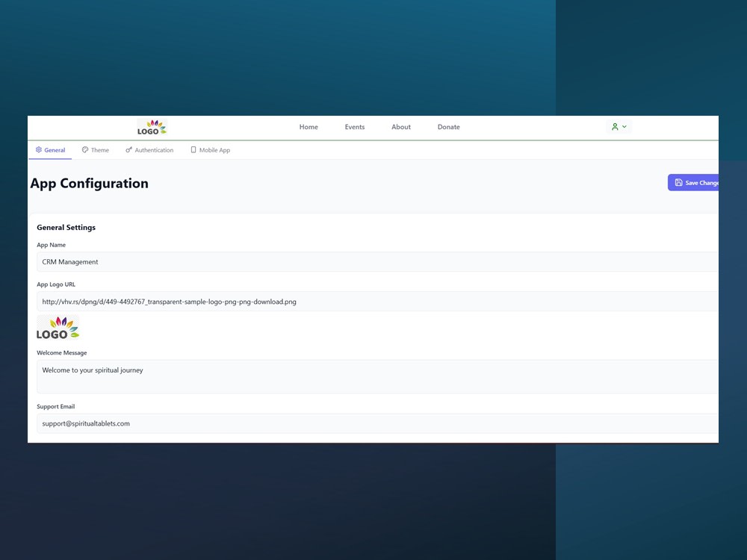Open the About navigation link
This screenshot has width=747, height=560.
pyautogui.click(x=400, y=127)
